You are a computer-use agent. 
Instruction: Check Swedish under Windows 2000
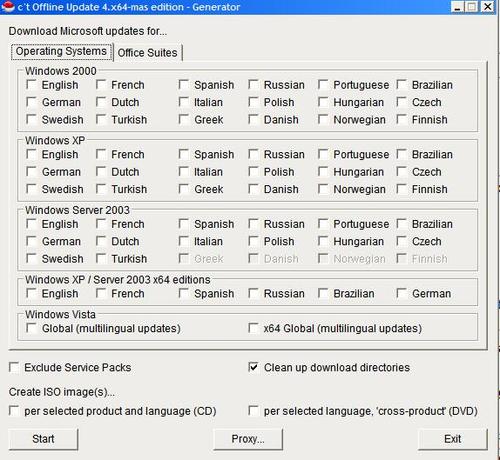tap(32, 119)
